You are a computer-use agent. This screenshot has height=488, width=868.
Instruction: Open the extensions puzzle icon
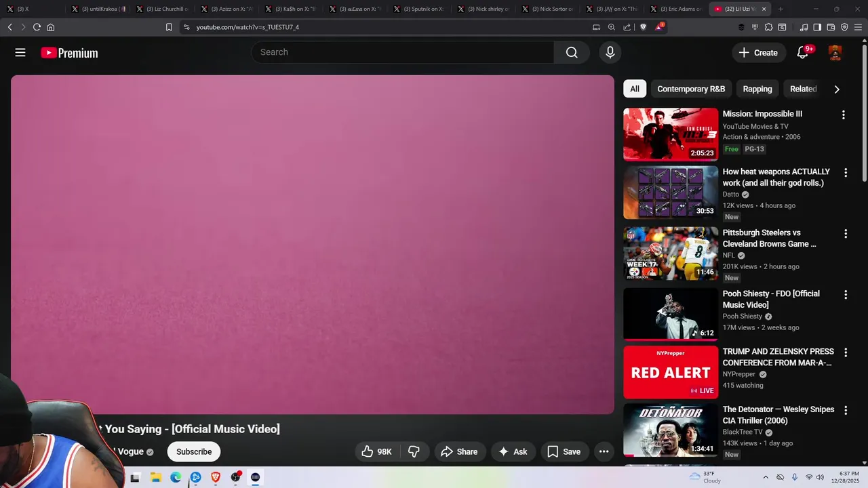pyautogui.click(x=768, y=27)
